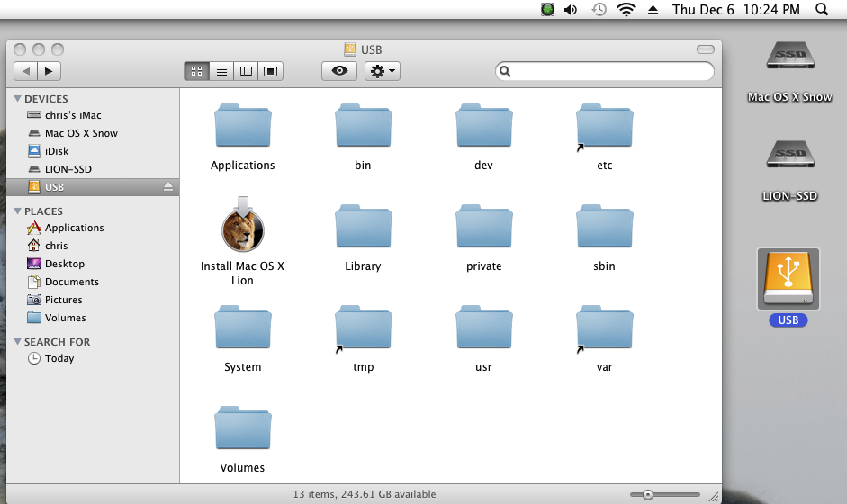Select USB in sidebar

point(93,187)
